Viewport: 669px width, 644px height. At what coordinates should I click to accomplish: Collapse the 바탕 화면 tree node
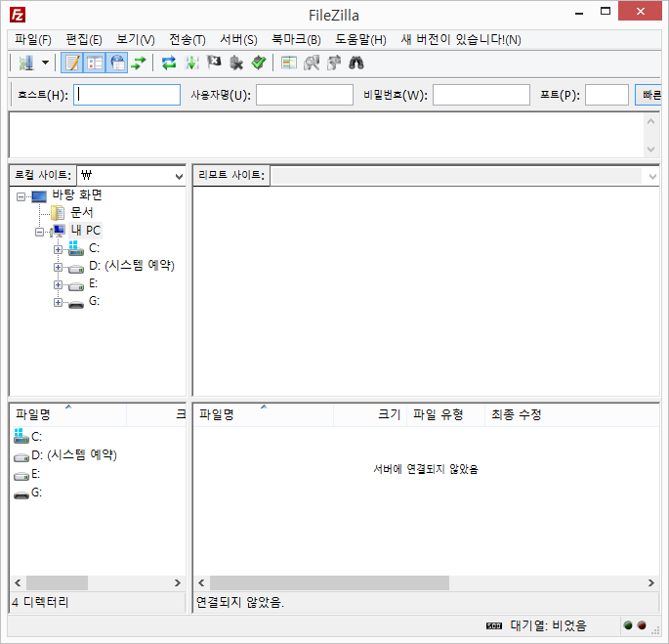point(21,196)
